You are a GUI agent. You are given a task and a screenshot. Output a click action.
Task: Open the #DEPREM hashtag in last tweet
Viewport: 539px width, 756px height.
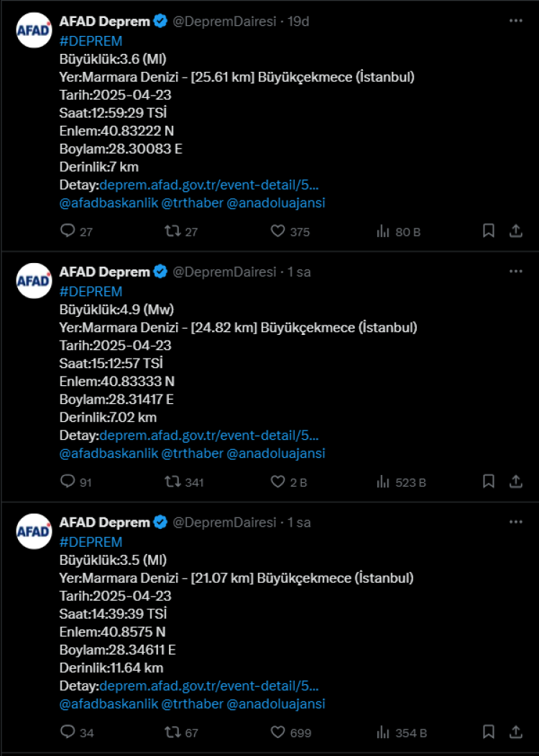tap(91, 542)
